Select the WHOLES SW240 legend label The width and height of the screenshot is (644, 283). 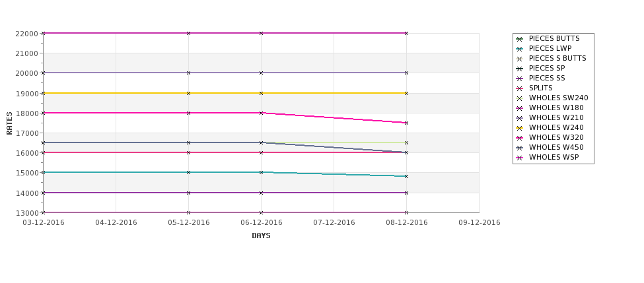559,98
